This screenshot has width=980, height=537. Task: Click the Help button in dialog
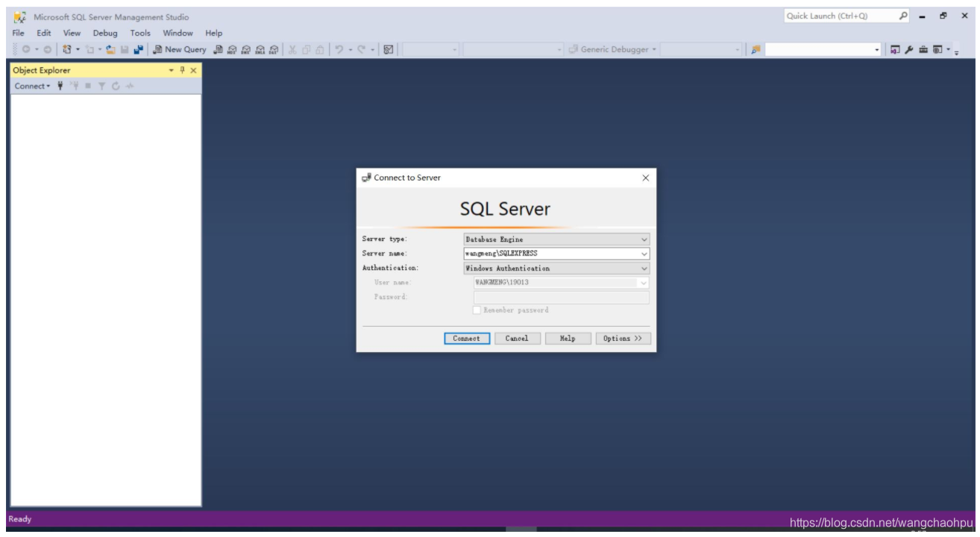click(568, 338)
